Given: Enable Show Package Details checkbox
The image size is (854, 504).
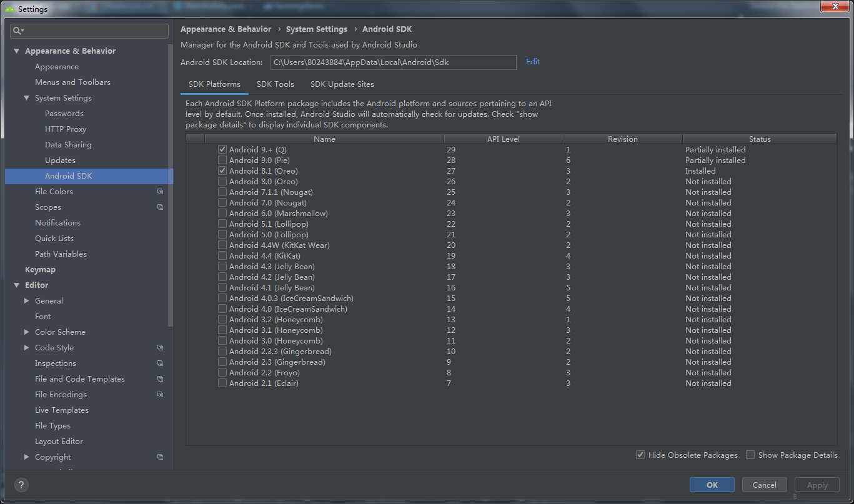Looking at the screenshot, I should click(750, 455).
